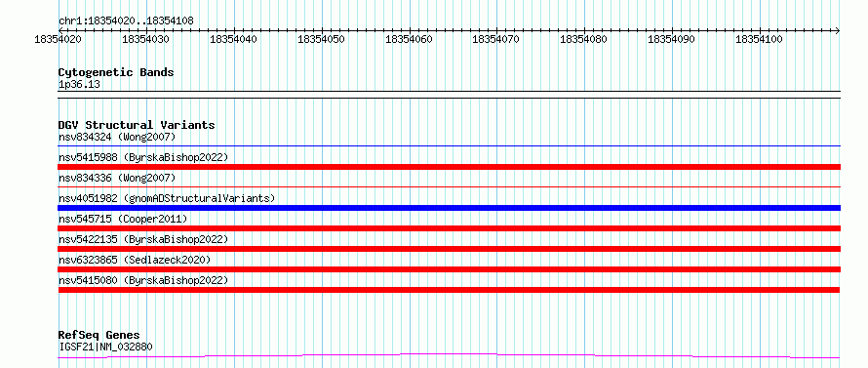Open nsv5415080 (ByrskaBishop2022) variant label

tap(143, 280)
